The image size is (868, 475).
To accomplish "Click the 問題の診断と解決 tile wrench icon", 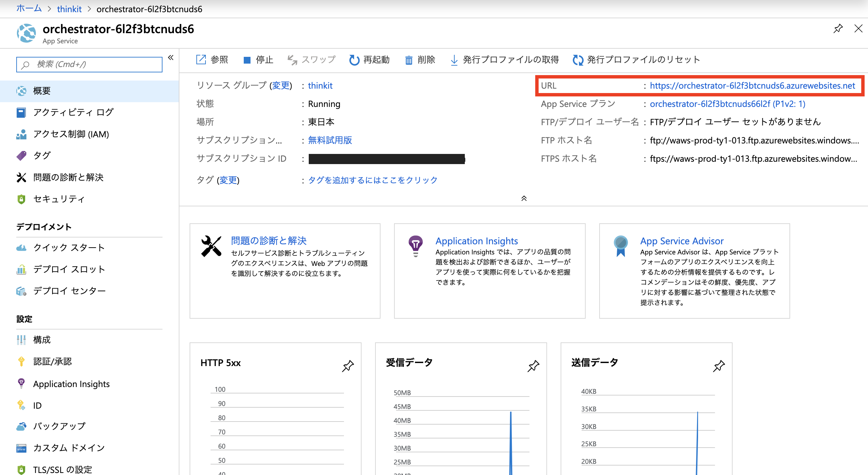I will 211,246.
